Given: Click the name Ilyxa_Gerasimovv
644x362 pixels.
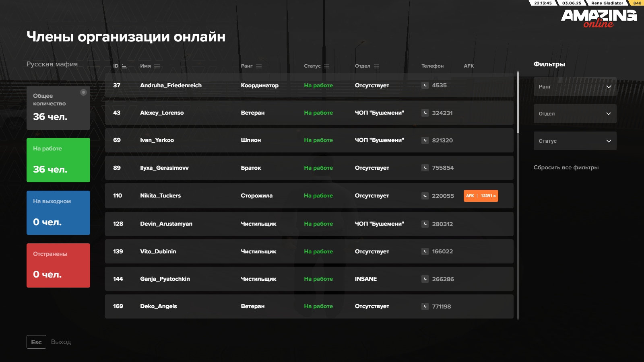Looking at the screenshot, I should (164, 168).
